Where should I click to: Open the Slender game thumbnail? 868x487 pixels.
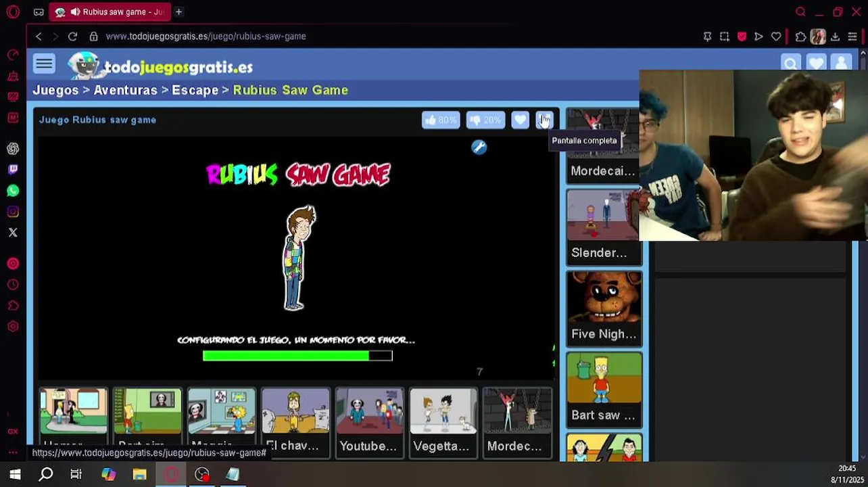click(603, 227)
